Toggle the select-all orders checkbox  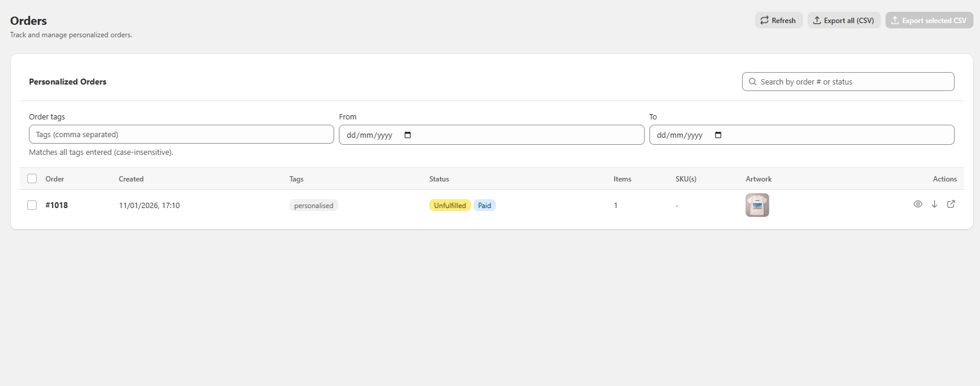pyautogui.click(x=32, y=179)
